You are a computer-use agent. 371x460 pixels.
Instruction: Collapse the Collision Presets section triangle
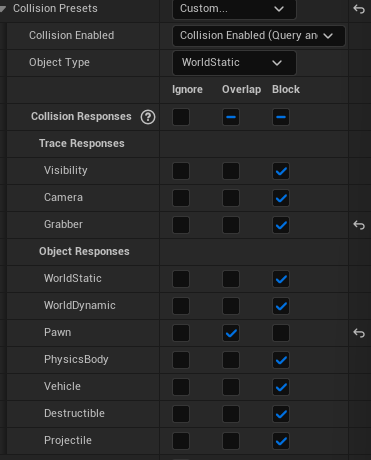point(3,9)
